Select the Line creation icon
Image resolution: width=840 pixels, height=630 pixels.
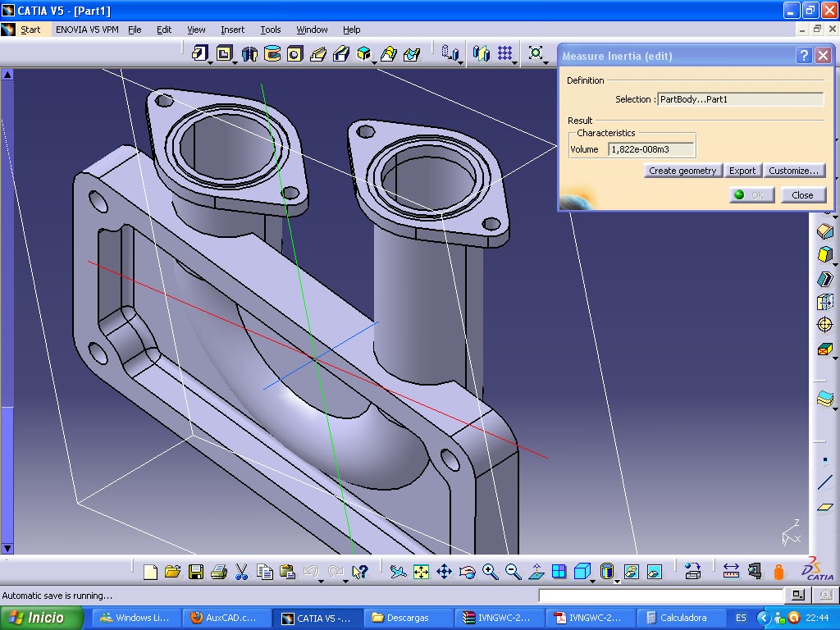(x=825, y=482)
